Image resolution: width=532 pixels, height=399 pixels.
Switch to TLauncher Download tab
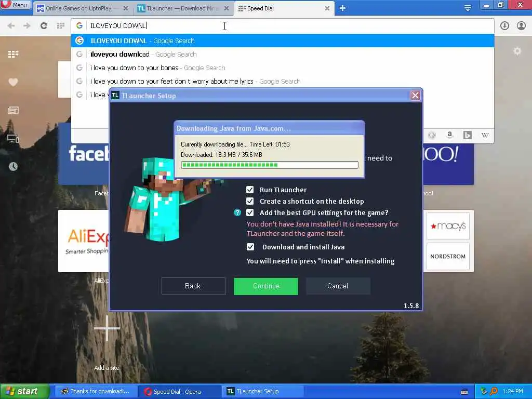click(183, 8)
